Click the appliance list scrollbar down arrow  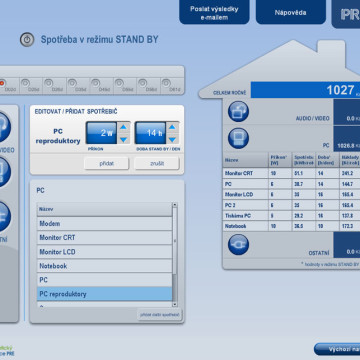click(175, 304)
